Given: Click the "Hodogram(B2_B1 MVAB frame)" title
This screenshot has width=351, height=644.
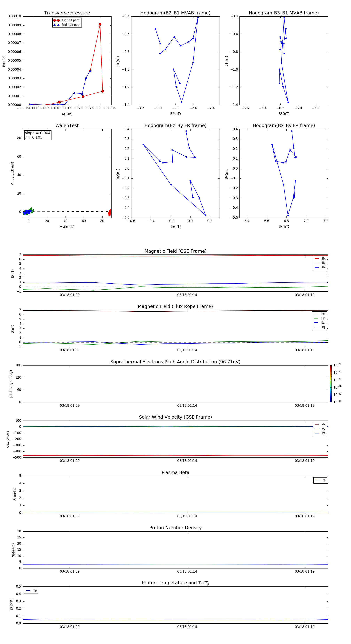Looking at the screenshot, I should (175, 13).
